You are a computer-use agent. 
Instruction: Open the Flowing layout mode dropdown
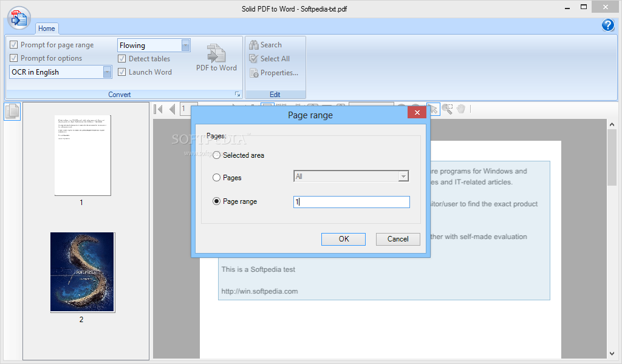coord(185,45)
